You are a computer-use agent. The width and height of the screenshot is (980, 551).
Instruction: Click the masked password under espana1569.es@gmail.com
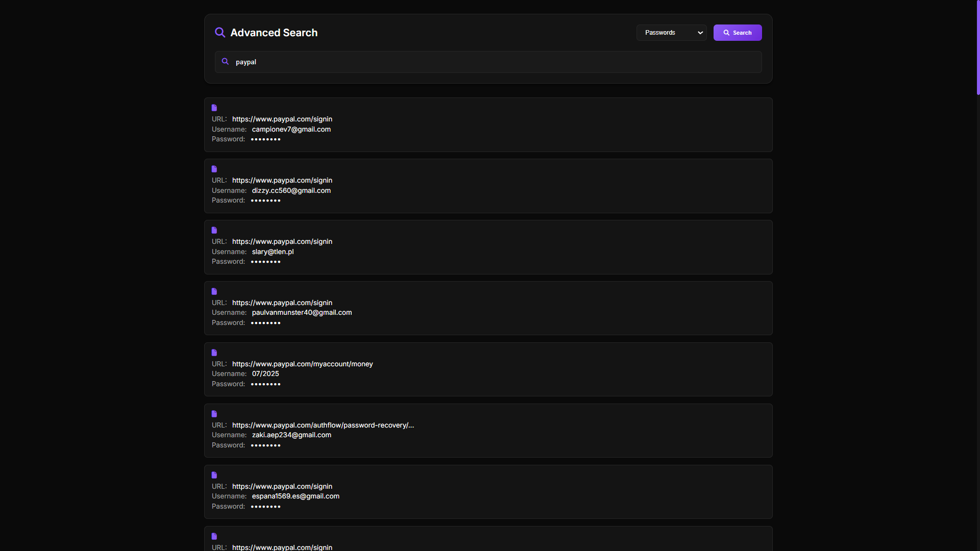[x=266, y=507]
